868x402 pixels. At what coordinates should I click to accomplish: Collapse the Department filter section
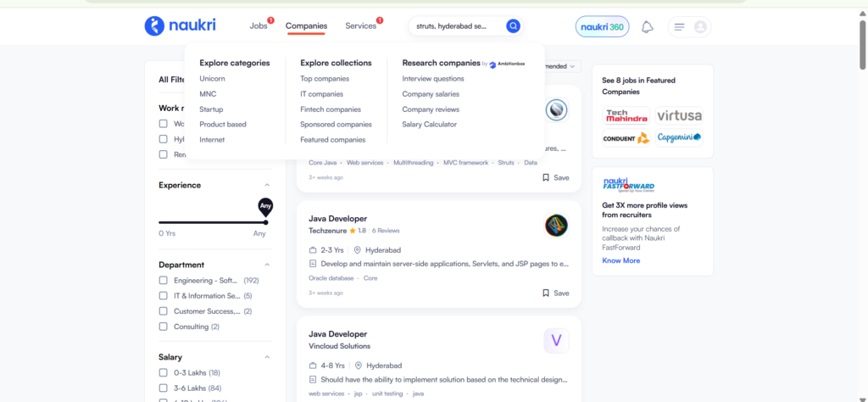point(267,265)
